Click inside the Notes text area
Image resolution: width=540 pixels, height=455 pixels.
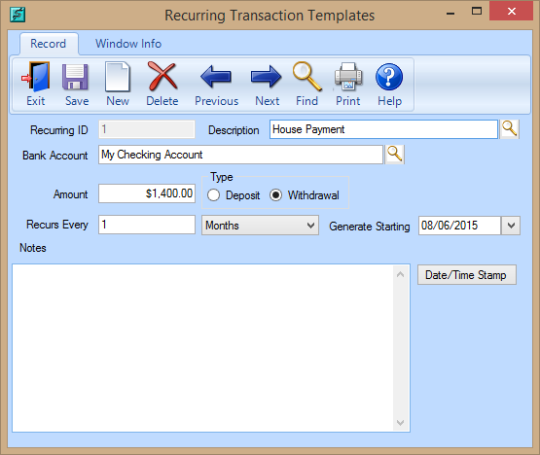click(203, 348)
